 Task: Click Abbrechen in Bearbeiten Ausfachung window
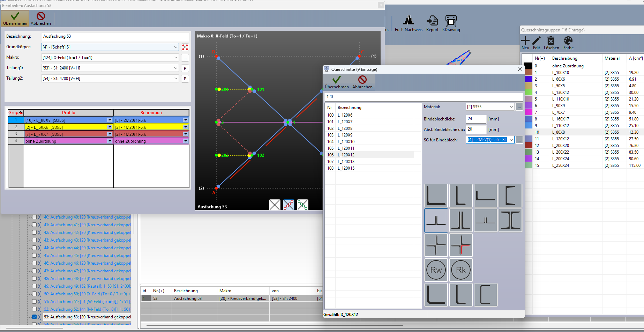coord(41,19)
